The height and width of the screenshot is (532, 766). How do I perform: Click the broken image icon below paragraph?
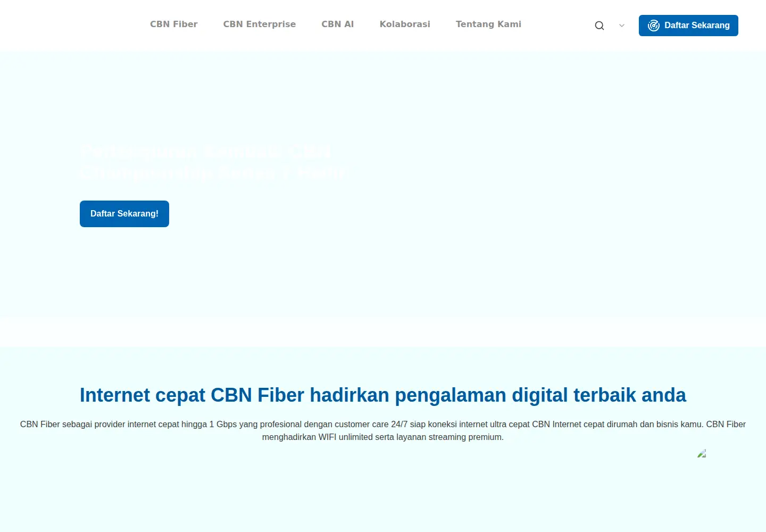[702, 453]
